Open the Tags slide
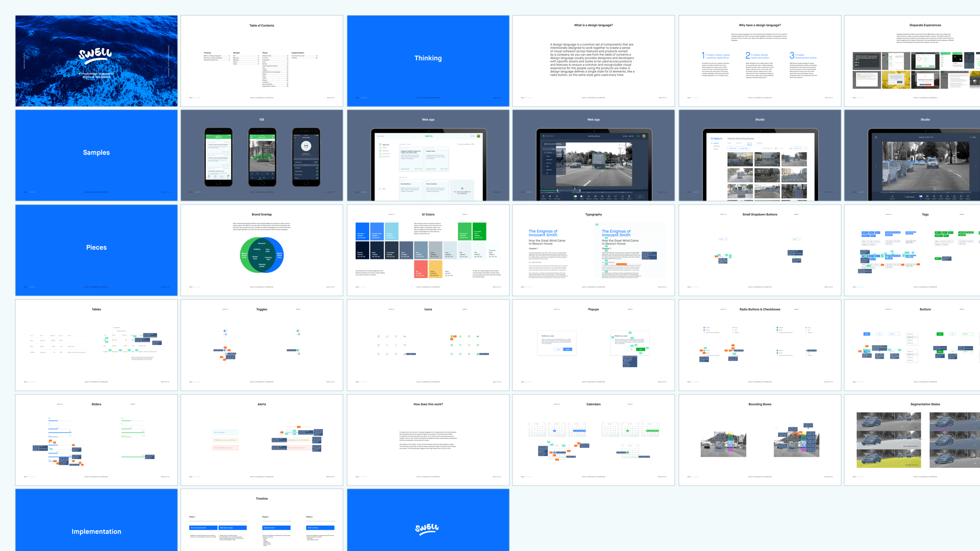The width and height of the screenshot is (980, 551). click(912, 250)
